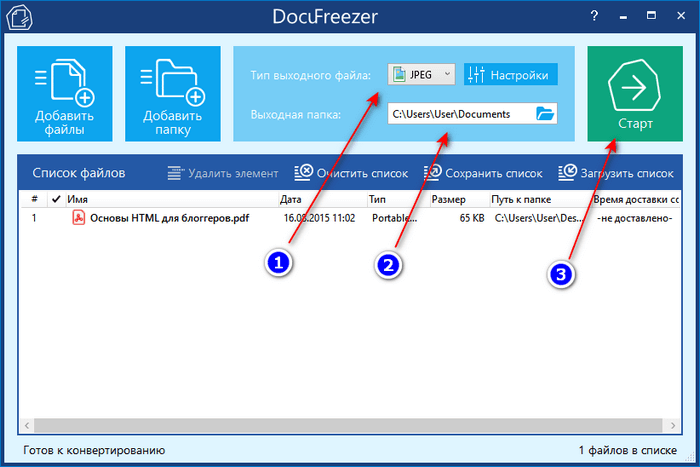Click the DocuFreezer logo icon
Viewport: 700px width, 467px height.
pyautogui.click(x=19, y=17)
